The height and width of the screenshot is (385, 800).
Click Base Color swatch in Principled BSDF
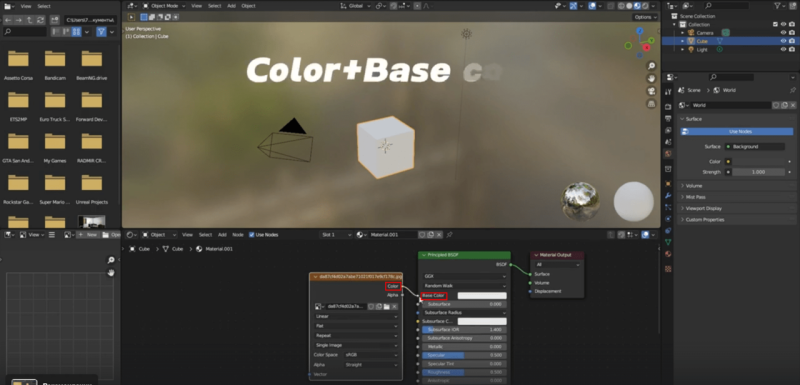click(482, 296)
